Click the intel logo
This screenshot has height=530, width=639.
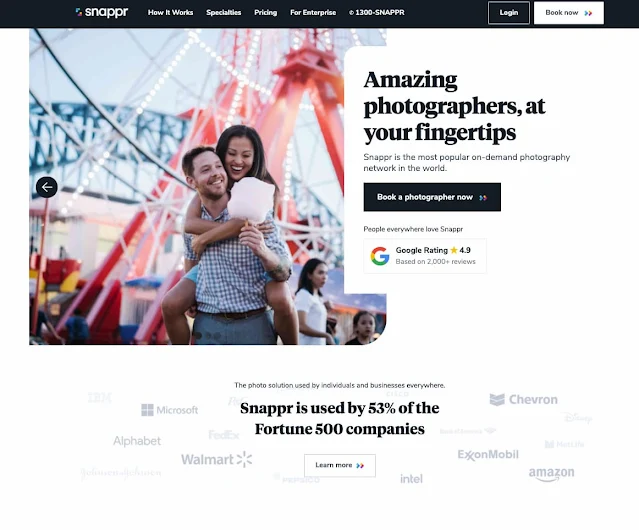coord(411,479)
